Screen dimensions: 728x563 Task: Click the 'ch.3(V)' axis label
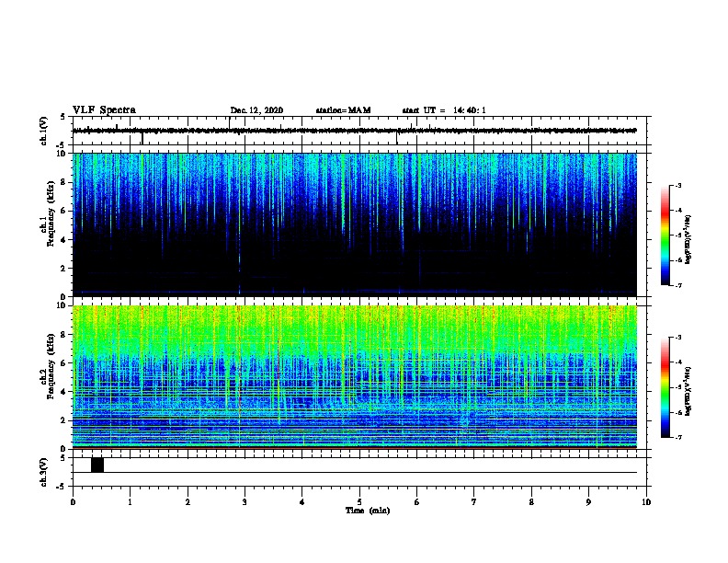[x=44, y=472]
